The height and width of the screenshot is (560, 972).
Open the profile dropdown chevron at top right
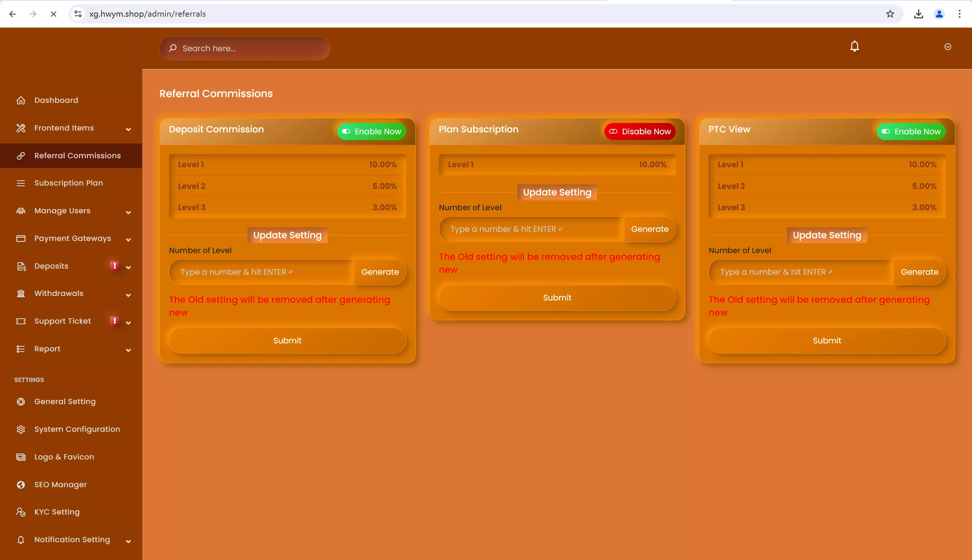(948, 47)
